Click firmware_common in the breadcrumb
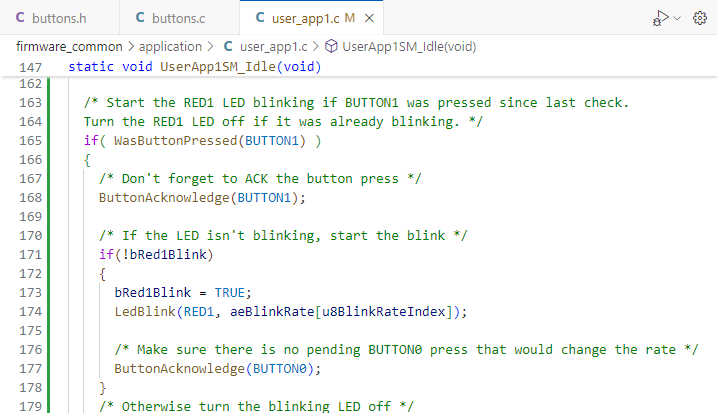This screenshot has height=413, width=717. pyautogui.click(x=70, y=47)
